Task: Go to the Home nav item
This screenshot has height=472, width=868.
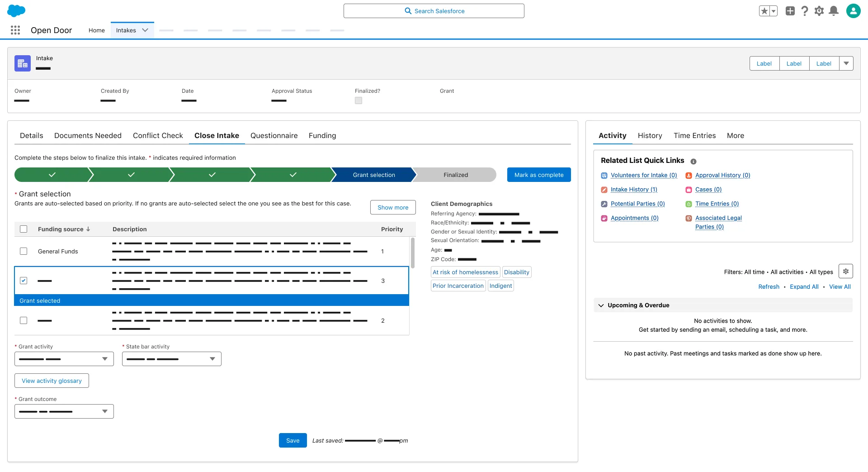Action: (97, 30)
